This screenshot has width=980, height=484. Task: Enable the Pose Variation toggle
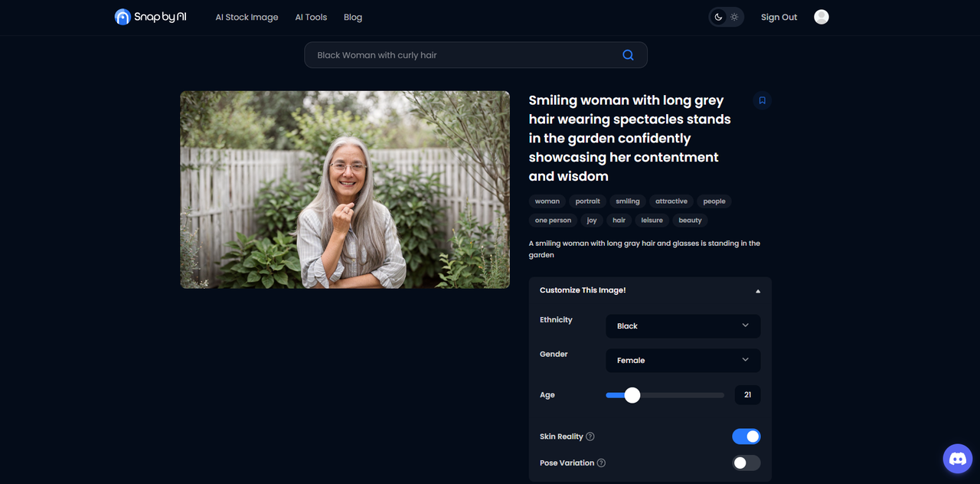tap(746, 463)
